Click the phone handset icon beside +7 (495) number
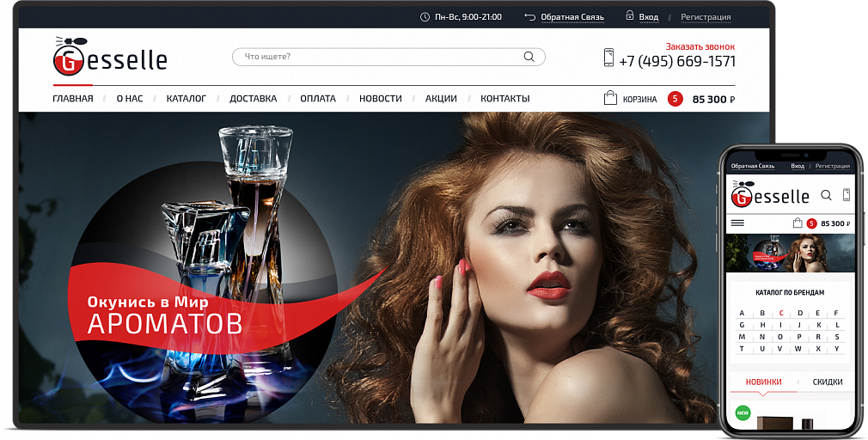Viewport: 868px width, 440px height. click(608, 58)
